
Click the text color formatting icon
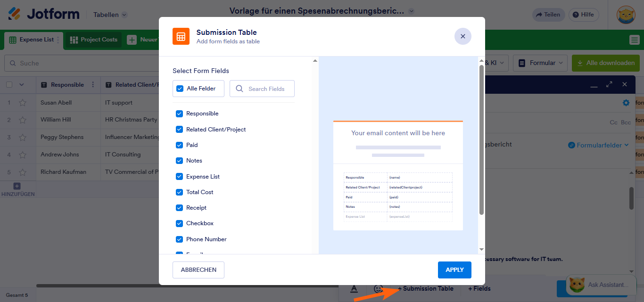tap(354, 288)
